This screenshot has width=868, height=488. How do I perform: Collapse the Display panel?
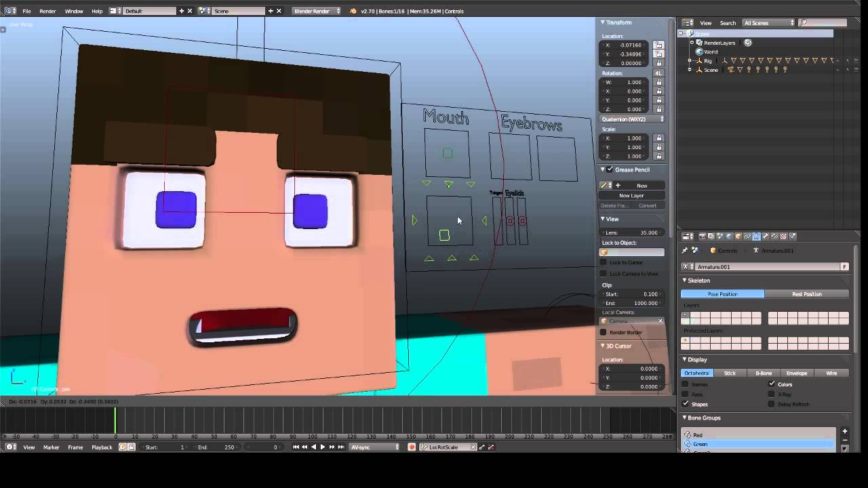pyautogui.click(x=685, y=359)
